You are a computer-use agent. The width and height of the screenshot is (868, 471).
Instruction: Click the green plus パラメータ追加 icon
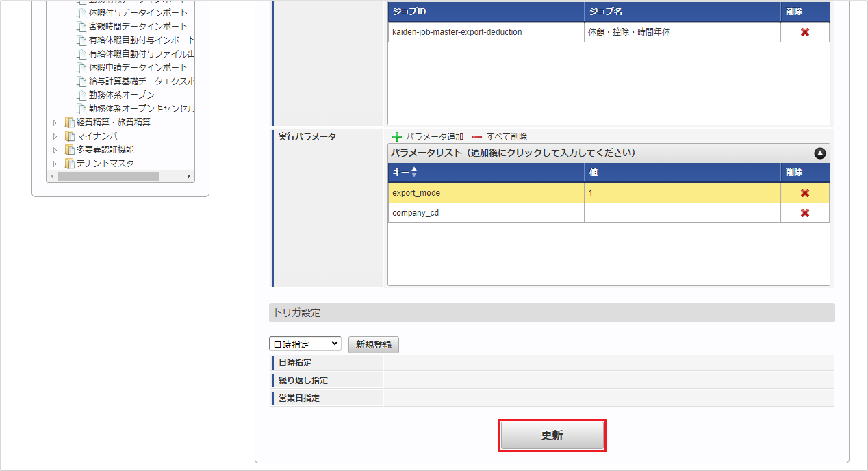pos(397,137)
